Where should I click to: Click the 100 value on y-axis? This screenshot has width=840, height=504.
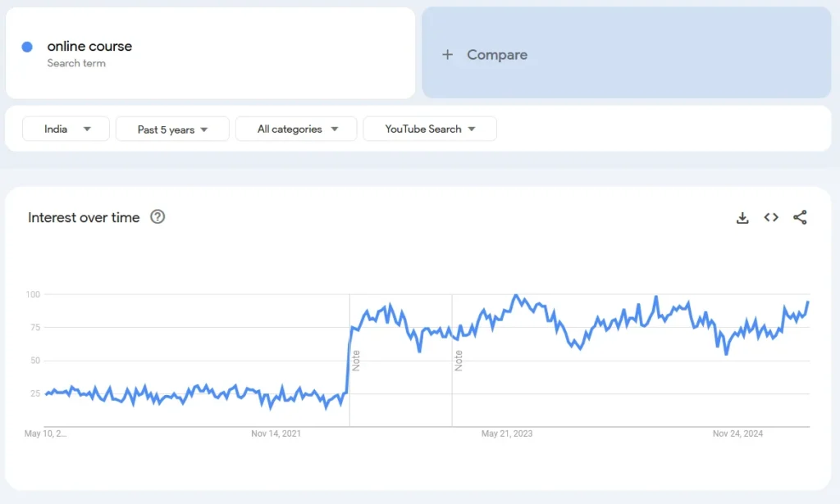33,294
